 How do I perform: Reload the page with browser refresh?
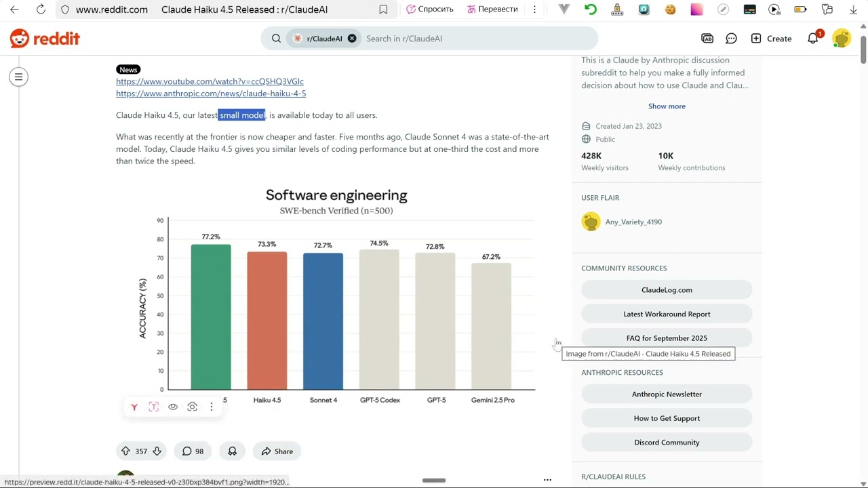click(41, 9)
